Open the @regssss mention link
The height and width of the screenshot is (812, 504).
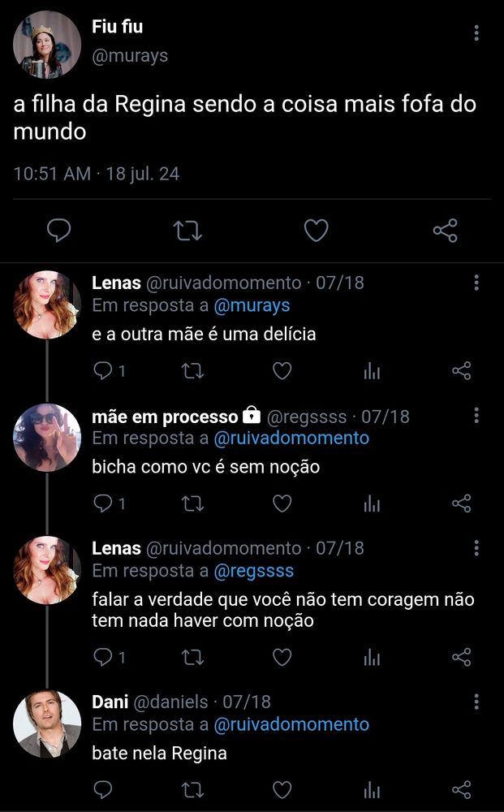click(253, 571)
